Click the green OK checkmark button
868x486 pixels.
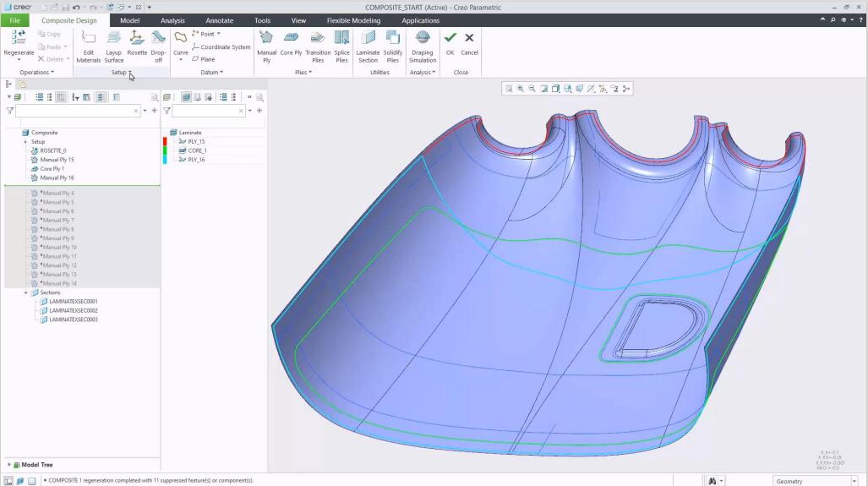coord(450,38)
